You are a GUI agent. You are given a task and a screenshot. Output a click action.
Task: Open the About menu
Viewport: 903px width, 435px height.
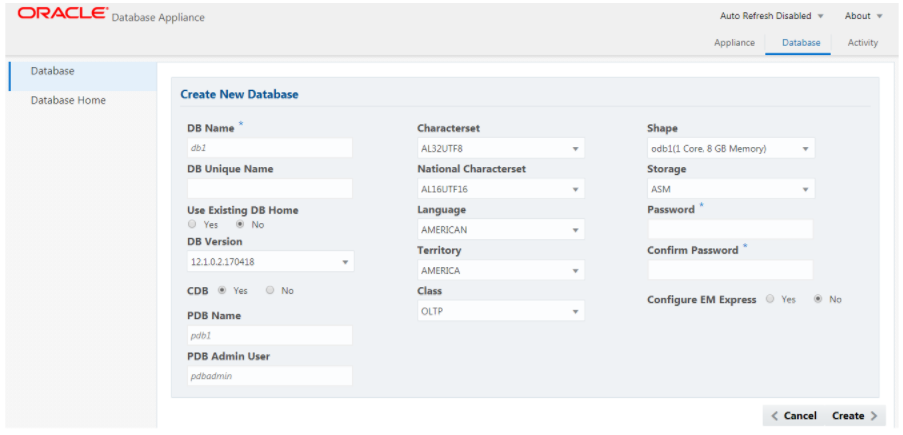863,16
